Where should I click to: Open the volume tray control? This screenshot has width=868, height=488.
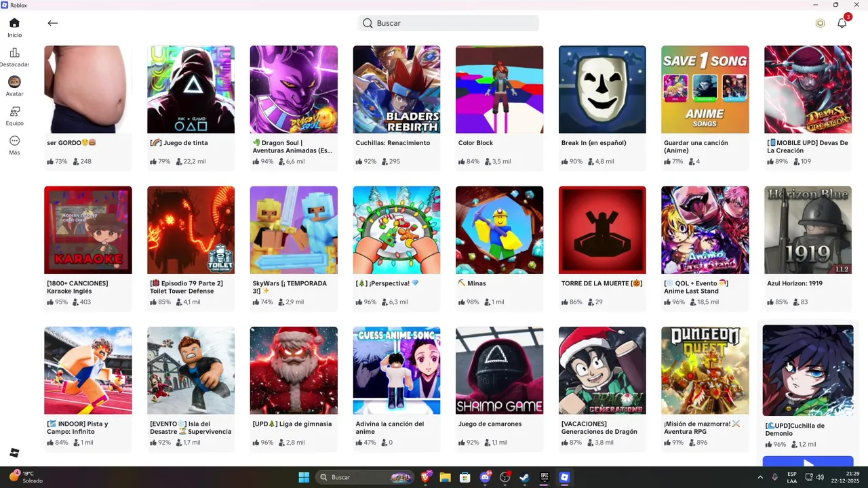[820, 477]
